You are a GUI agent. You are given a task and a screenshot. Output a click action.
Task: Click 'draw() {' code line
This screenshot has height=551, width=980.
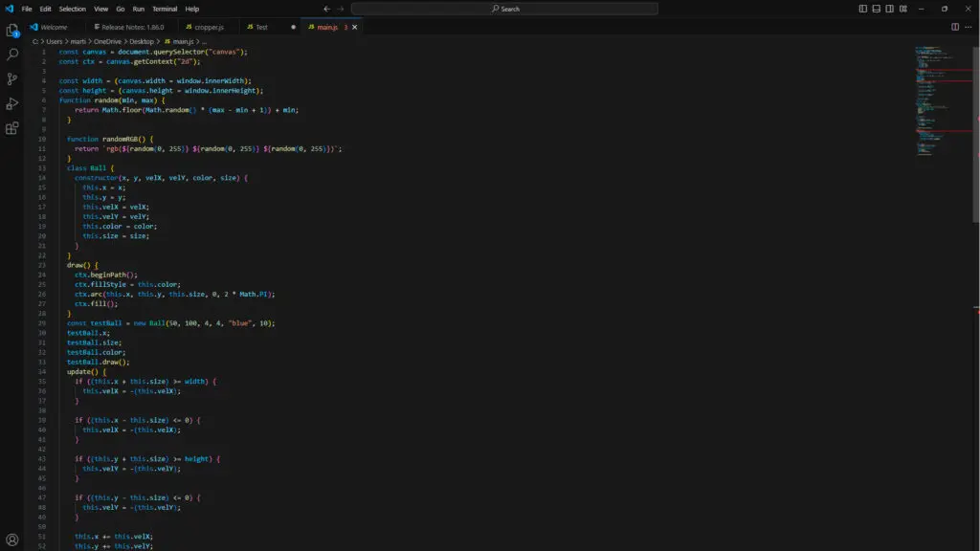pyautogui.click(x=82, y=265)
